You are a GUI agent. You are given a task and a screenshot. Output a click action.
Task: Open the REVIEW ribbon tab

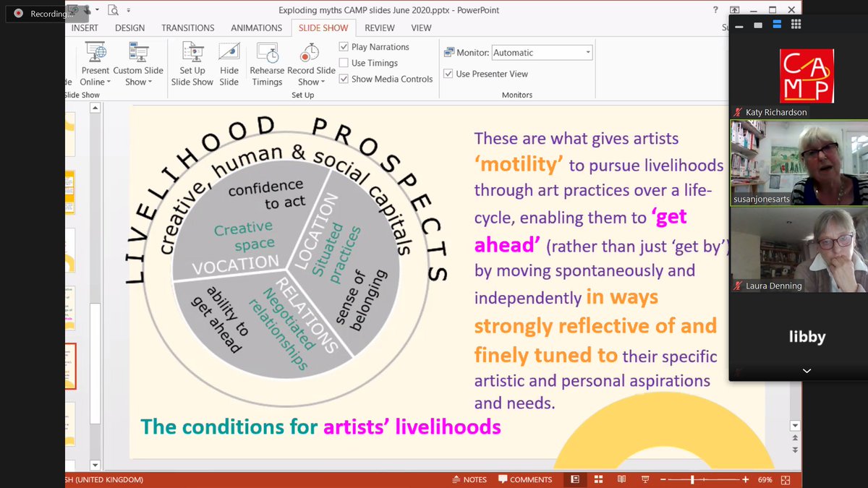pyautogui.click(x=380, y=27)
